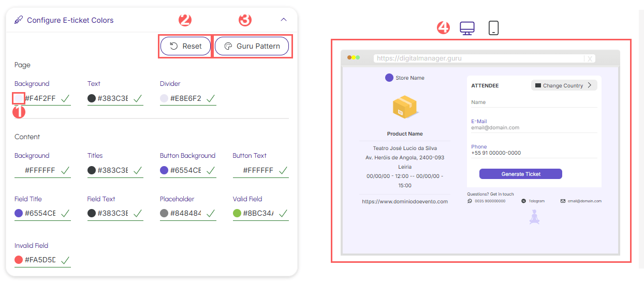Click checkmark next to Divider value
This screenshot has height=283, width=644.
[x=211, y=98]
